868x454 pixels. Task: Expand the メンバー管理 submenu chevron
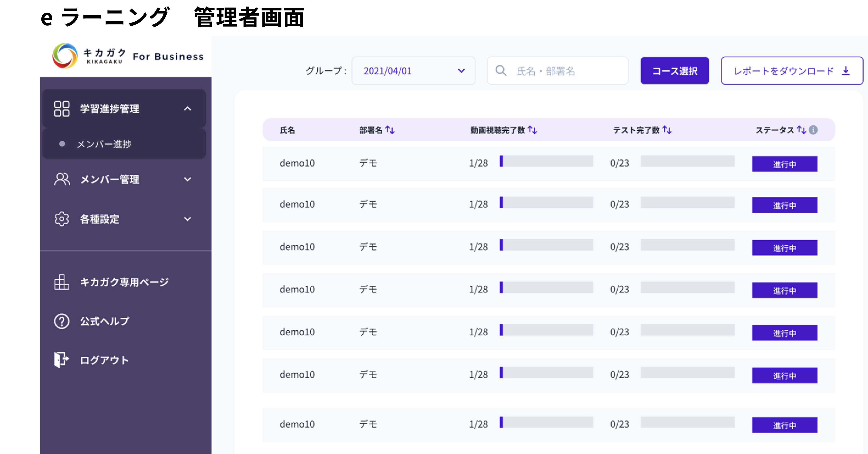(187, 179)
